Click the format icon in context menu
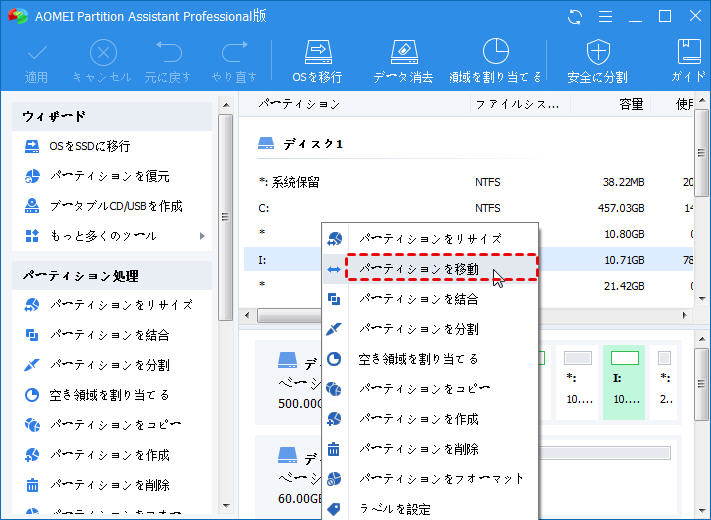The image size is (711, 520). tap(334, 479)
